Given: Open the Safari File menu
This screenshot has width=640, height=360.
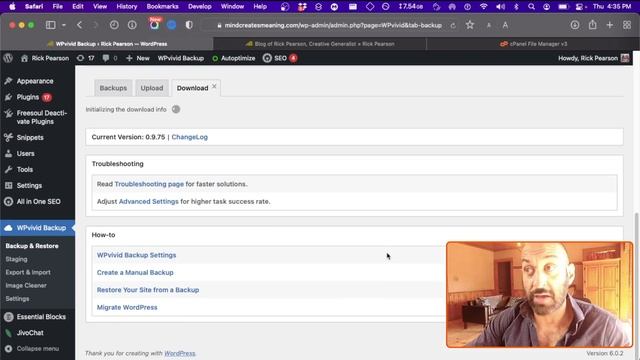Looking at the screenshot, I should point(58,7).
